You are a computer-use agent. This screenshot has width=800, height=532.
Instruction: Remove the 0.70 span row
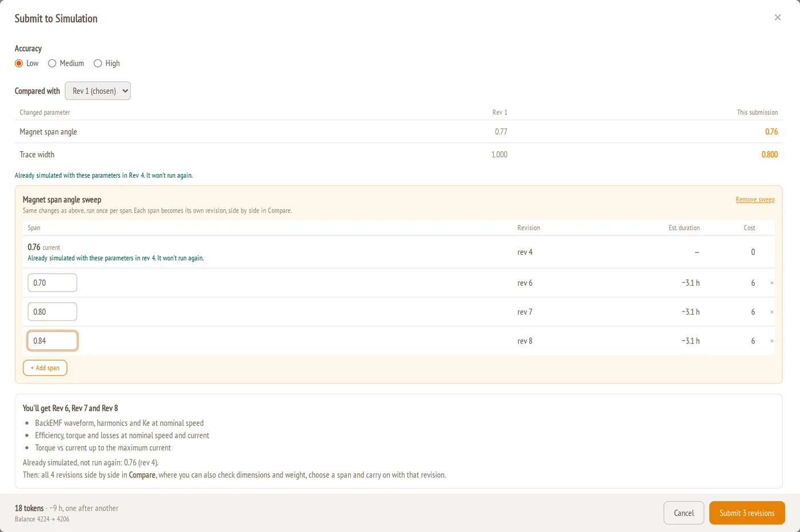pos(771,283)
